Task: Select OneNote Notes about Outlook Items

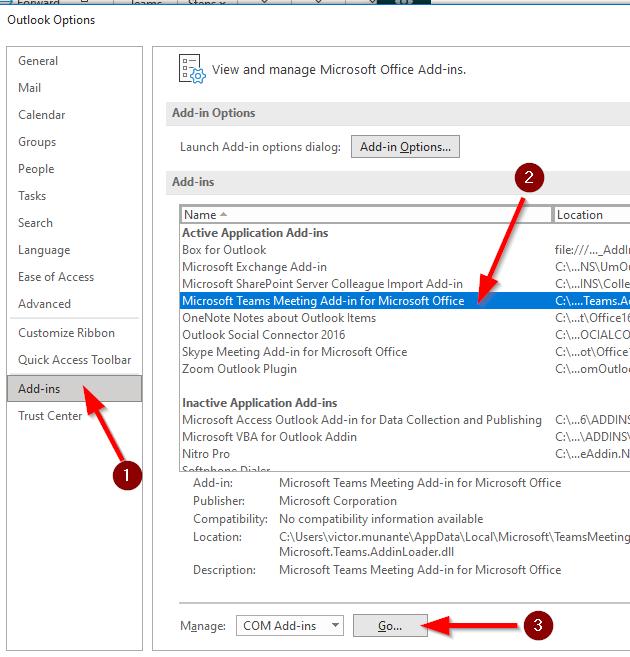Action: (x=279, y=318)
